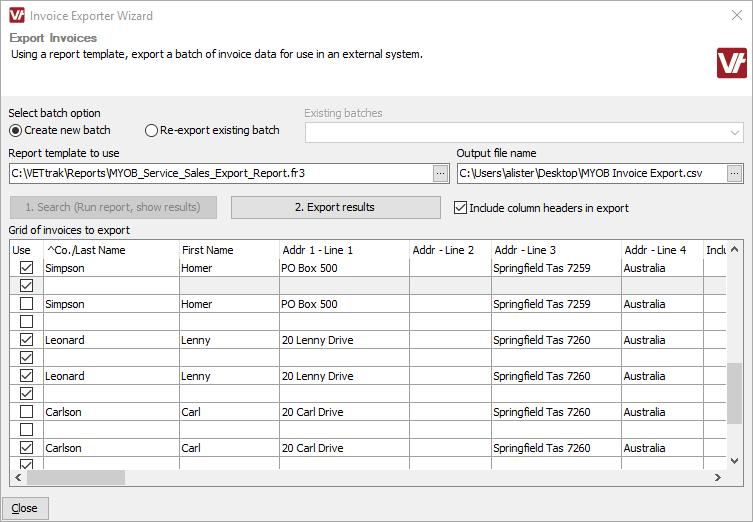The image size is (753, 522).
Task: Click the title bar VETtrak app icon
Action: pyautogui.click(x=15, y=16)
